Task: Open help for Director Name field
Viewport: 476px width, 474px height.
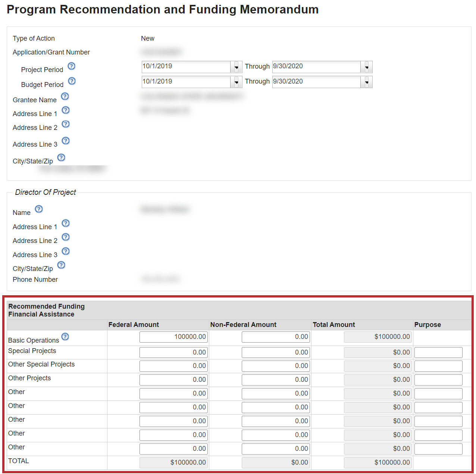Action: point(39,209)
